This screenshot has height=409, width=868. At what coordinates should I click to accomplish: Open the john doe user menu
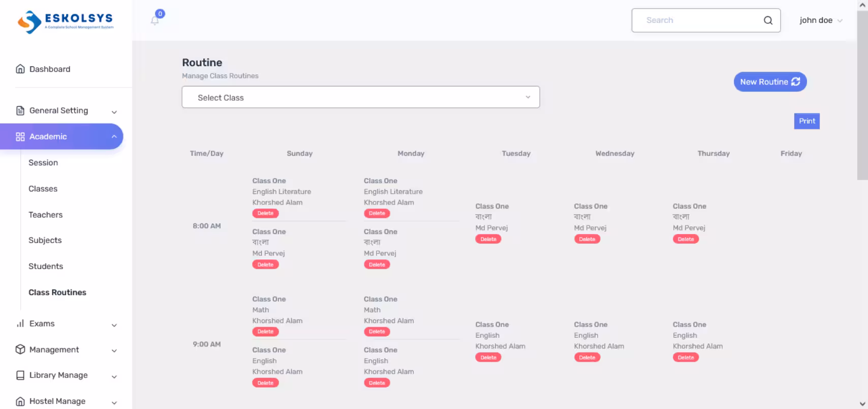click(x=820, y=20)
